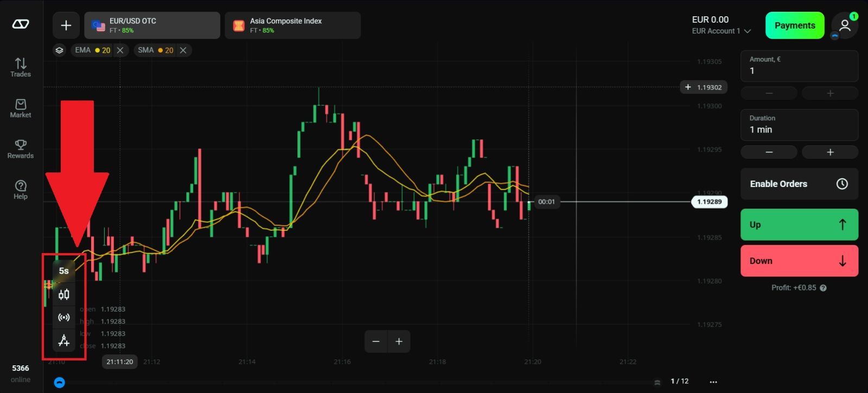Image resolution: width=868 pixels, height=393 pixels.
Task: Open the chart type candlestick icon
Action: coord(63,294)
